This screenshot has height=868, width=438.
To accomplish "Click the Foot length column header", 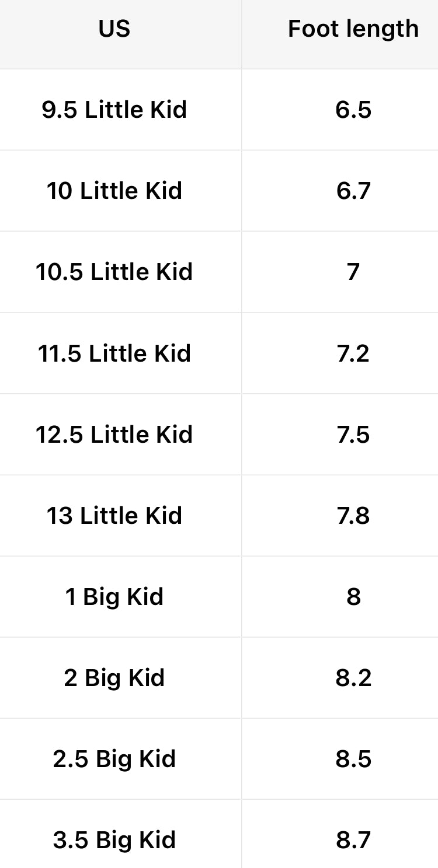I will tap(353, 29).
